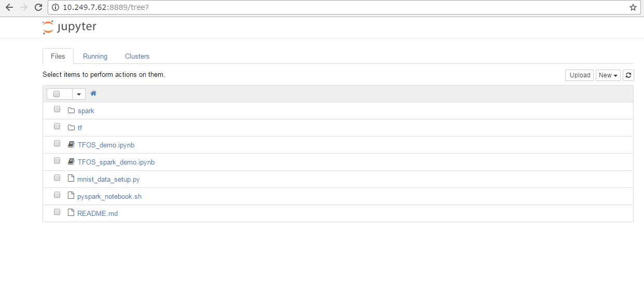Open TFOS_spark_demo.ipynb notebook link

(116, 162)
